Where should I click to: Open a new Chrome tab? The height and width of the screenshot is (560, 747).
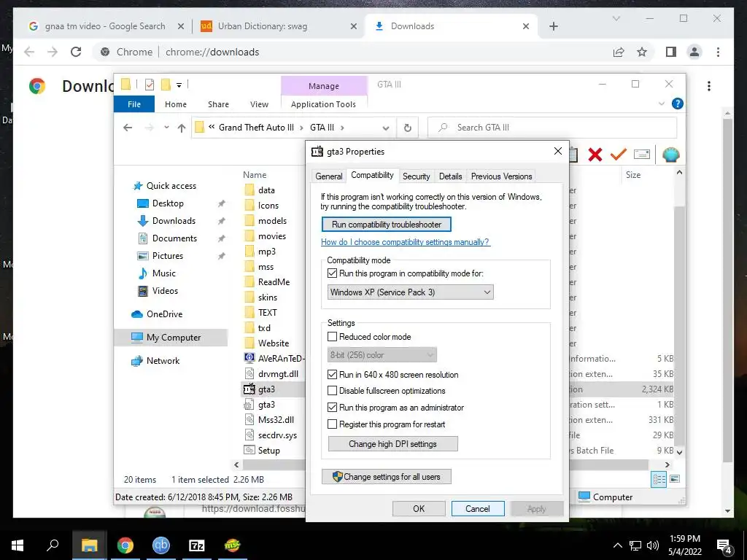click(x=553, y=26)
